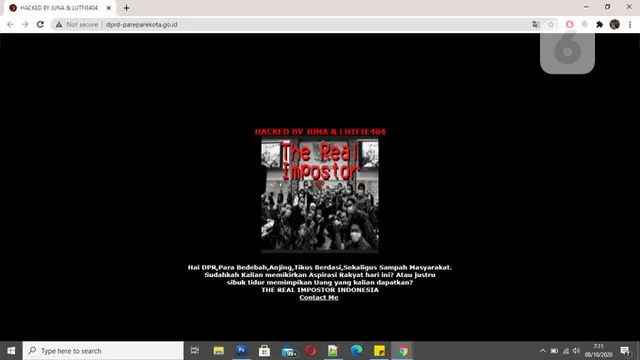Screen dimensions: 640x360
Task: Bookmark this page with the star icon
Action: [551, 24]
